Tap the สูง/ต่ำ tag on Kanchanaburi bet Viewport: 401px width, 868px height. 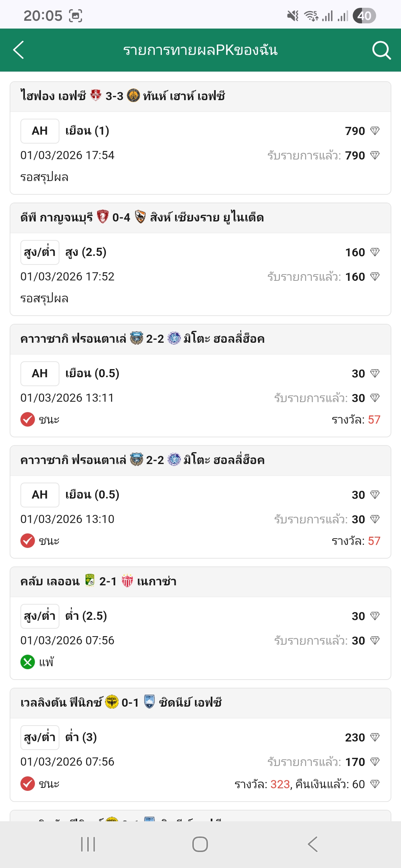coord(40,252)
